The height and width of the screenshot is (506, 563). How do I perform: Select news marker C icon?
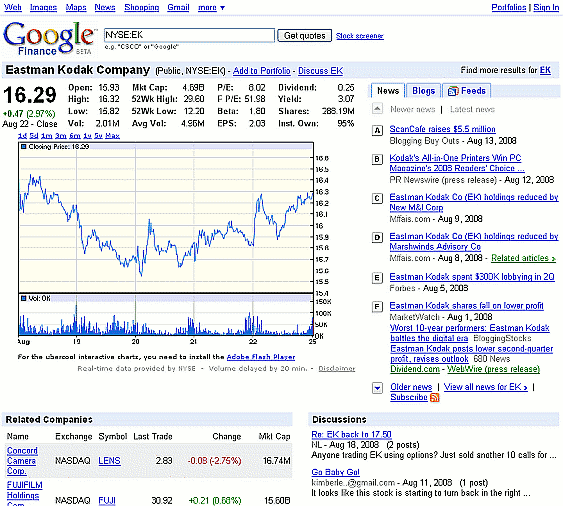pos(377,198)
